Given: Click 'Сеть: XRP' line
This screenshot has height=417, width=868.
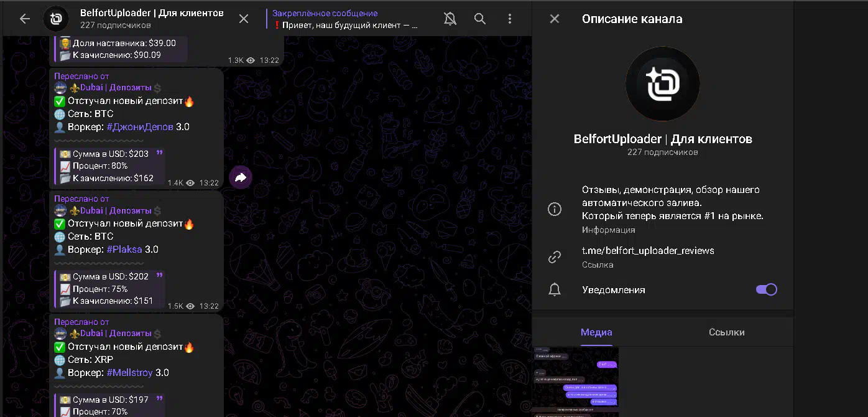Looking at the screenshot, I should pyautogui.click(x=84, y=360).
